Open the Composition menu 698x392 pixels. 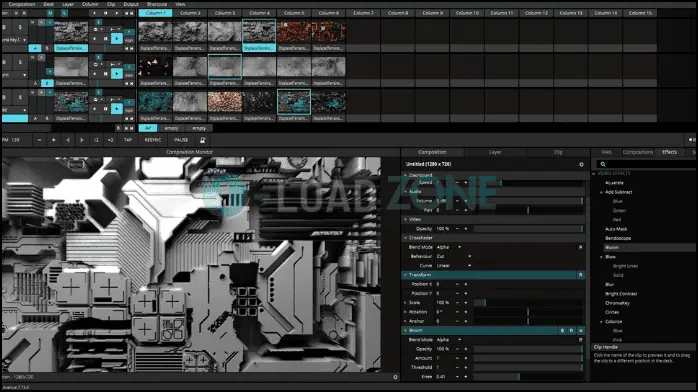click(22, 4)
